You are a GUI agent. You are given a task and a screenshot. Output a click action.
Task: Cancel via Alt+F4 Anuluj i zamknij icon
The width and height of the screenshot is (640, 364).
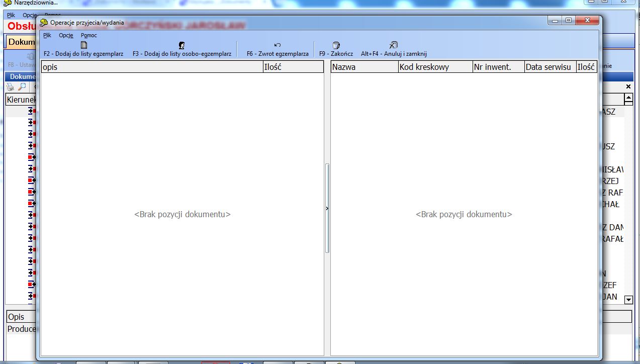point(394,45)
